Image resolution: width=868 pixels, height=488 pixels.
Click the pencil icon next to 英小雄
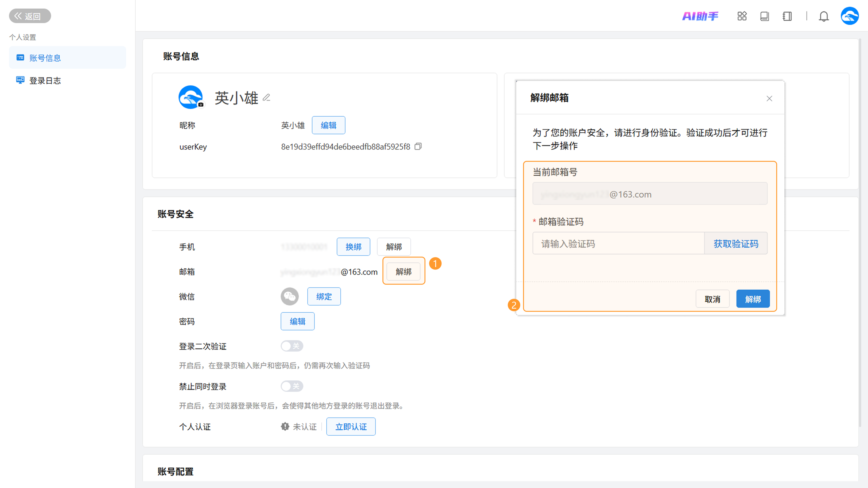(267, 98)
